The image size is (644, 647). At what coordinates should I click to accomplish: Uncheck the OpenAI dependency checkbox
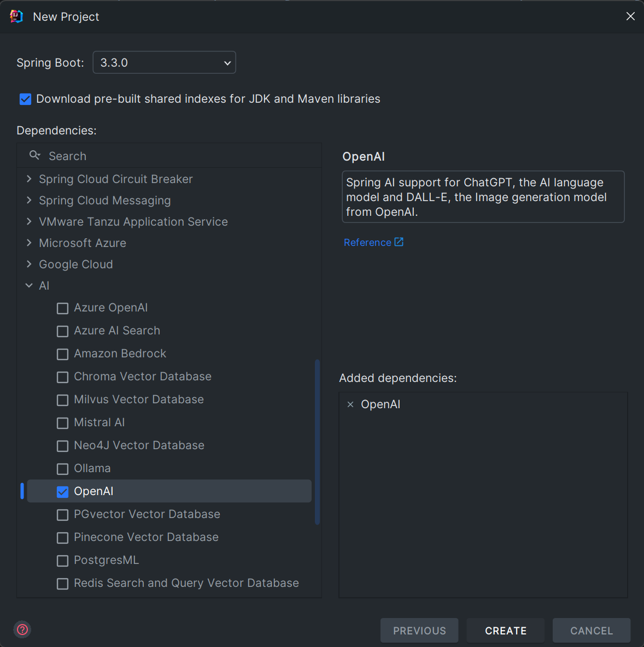tap(63, 492)
